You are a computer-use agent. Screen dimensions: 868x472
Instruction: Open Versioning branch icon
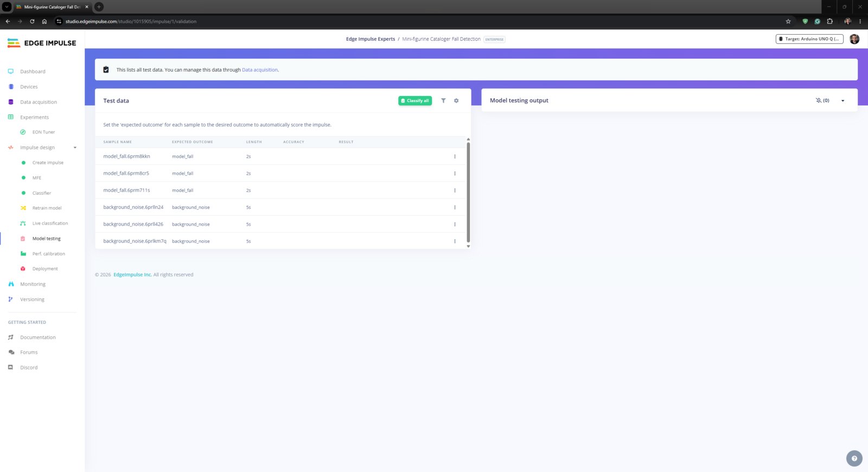pyautogui.click(x=11, y=299)
